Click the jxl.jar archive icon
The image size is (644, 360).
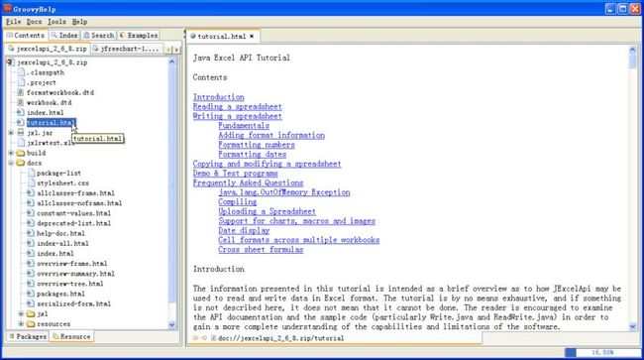click(x=21, y=133)
